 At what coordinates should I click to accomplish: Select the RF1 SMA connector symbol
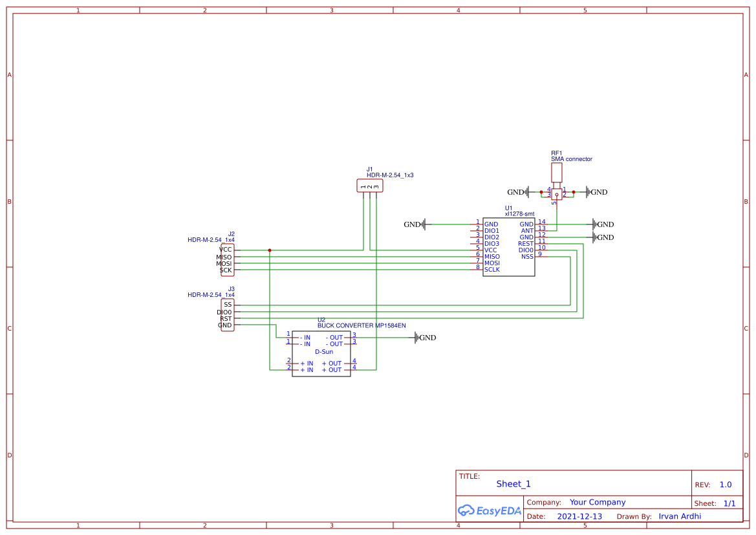click(x=556, y=181)
